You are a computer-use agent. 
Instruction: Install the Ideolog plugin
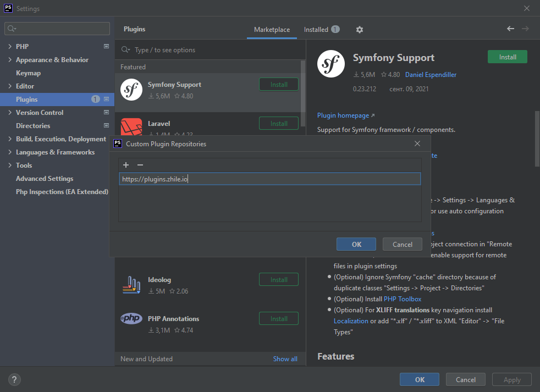tap(279, 280)
